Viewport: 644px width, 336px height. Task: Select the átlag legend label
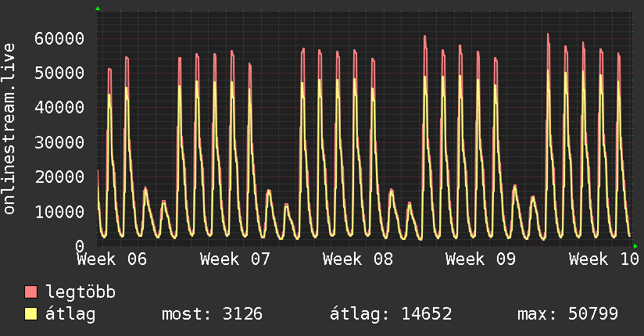pos(70,314)
